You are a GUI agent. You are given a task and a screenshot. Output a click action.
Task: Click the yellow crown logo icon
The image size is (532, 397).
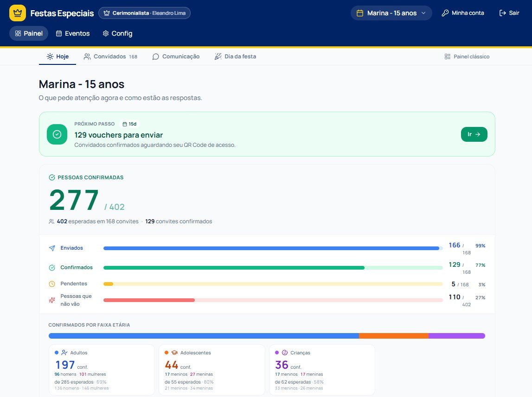[x=18, y=13]
